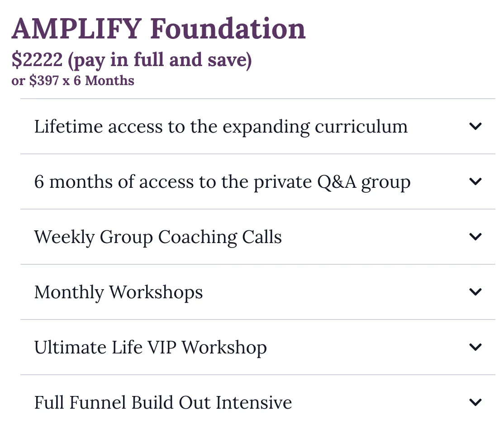The image size is (504, 439).
Task: Click 'Q&A' in the private group row
Action: point(337,182)
